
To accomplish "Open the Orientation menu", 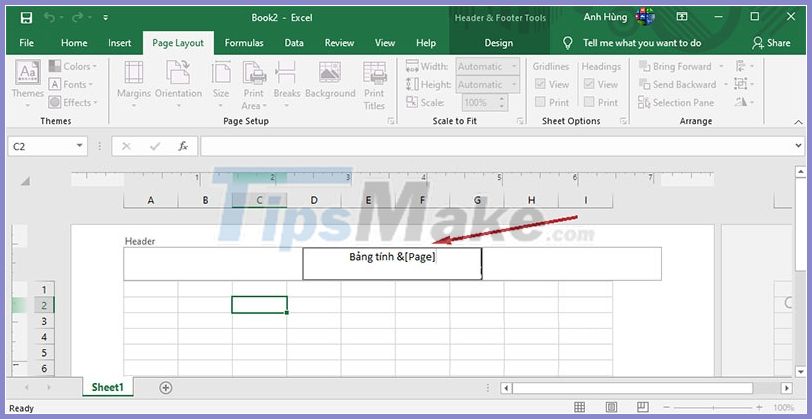I will (178, 84).
